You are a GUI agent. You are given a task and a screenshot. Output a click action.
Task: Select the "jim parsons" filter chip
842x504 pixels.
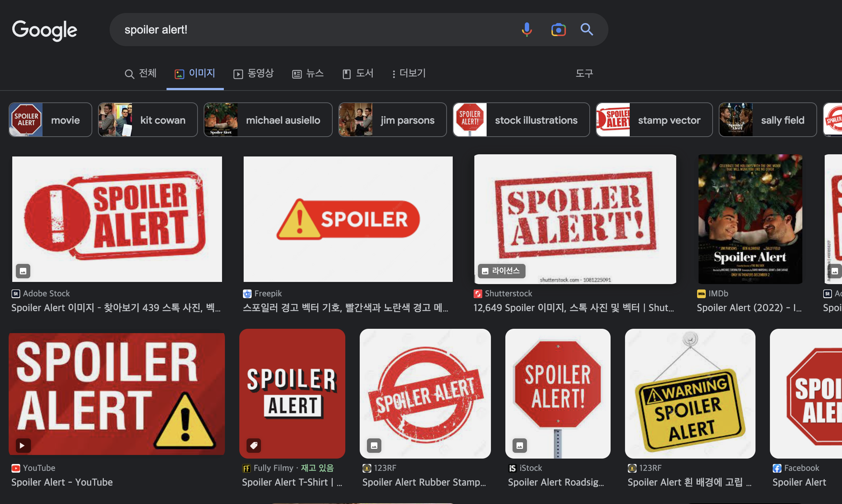click(x=393, y=120)
